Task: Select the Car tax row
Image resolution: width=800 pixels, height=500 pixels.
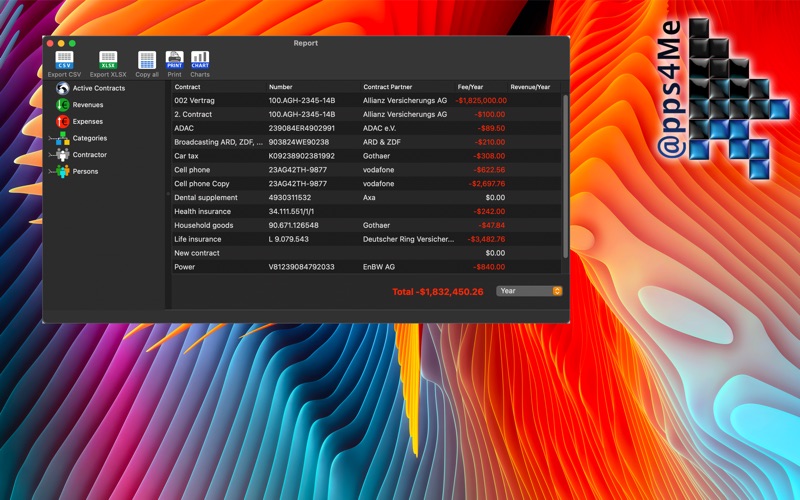Action: coord(366,156)
